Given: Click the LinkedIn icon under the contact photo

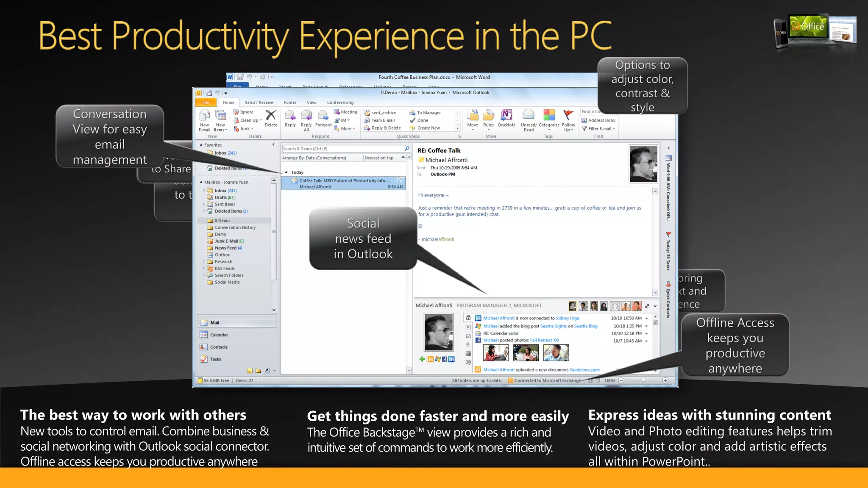Looking at the screenshot, I should 451,359.
